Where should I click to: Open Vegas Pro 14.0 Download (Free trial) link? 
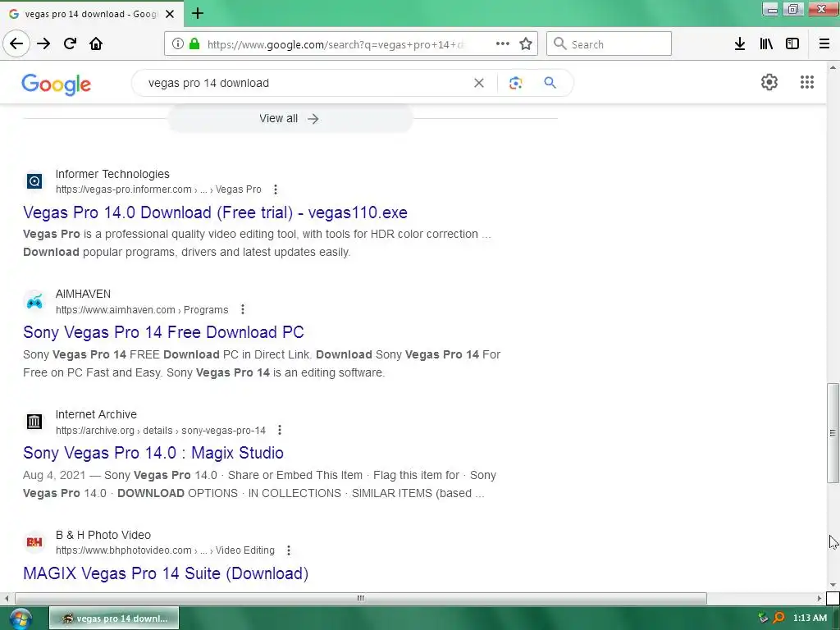[x=216, y=212]
